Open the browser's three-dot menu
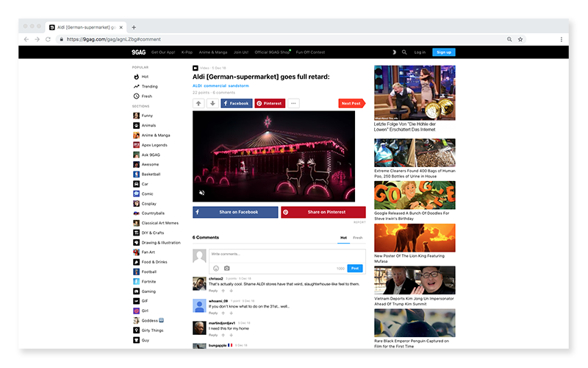Image resolution: width=588 pixels, height=368 pixels. (x=561, y=39)
